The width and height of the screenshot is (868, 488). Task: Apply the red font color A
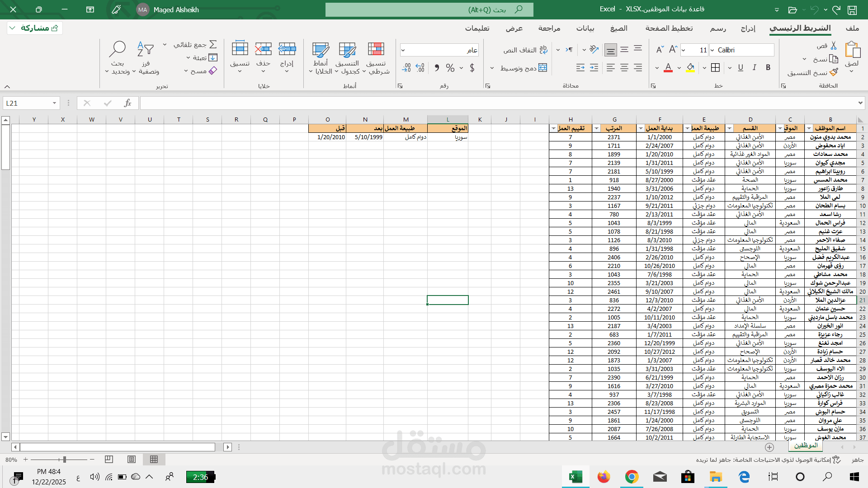tap(668, 68)
